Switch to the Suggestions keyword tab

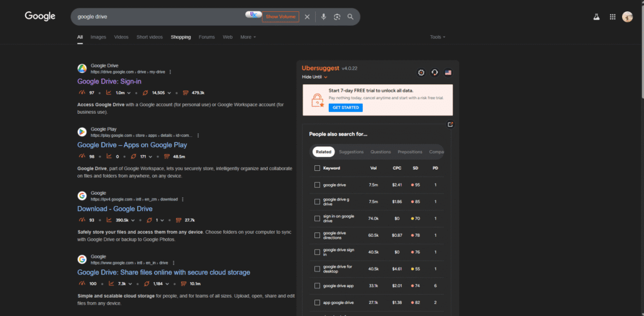351,152
